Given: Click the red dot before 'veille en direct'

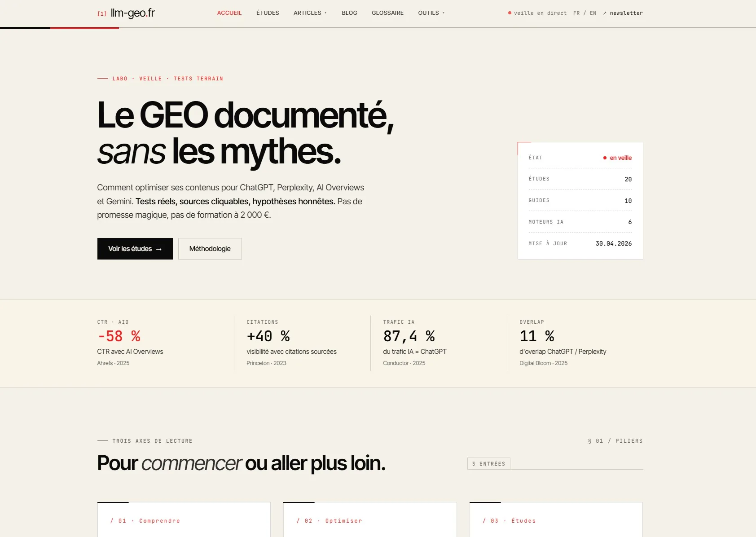Looking at the screenshot, I should [x=510, y=13].
